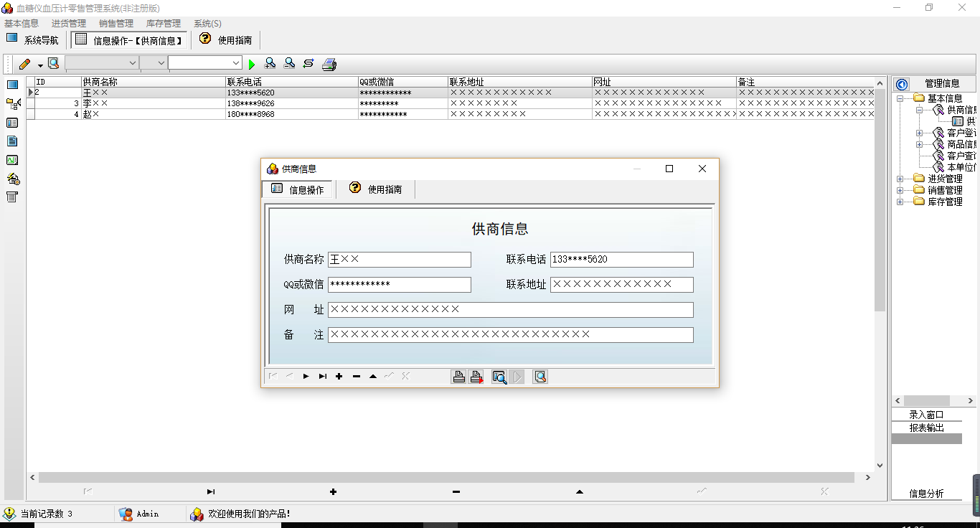Jump to last record in 供商信息 dialog
Viewport: 980px width, 528px height.
point(323,377)
